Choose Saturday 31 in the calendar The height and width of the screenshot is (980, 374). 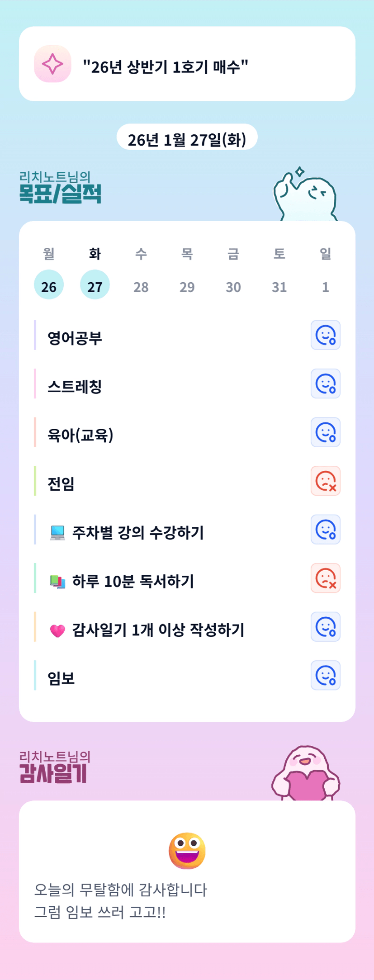[x=279, y=286]
